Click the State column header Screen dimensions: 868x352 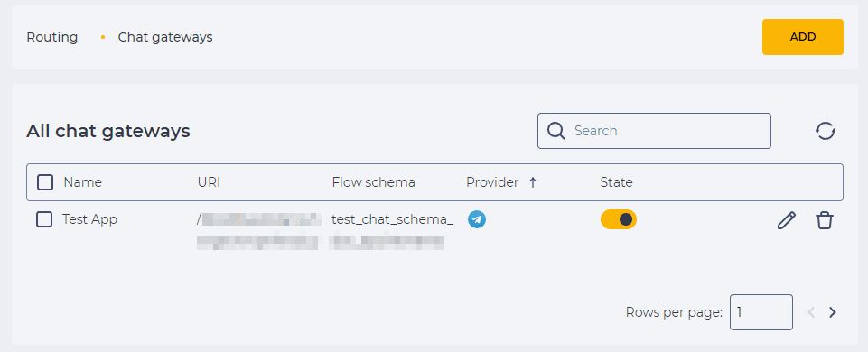(616, 182)
